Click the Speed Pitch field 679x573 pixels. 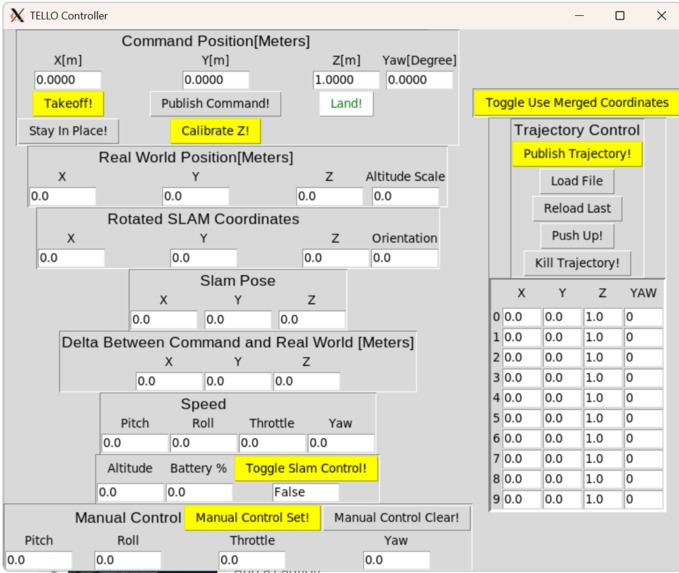tap(135, 443)
